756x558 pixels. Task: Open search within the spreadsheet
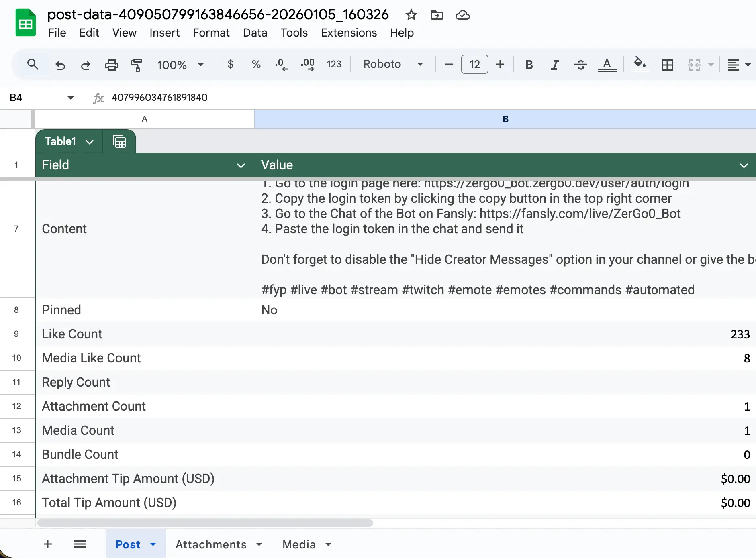pyautogui.click(x=33, y=64)
